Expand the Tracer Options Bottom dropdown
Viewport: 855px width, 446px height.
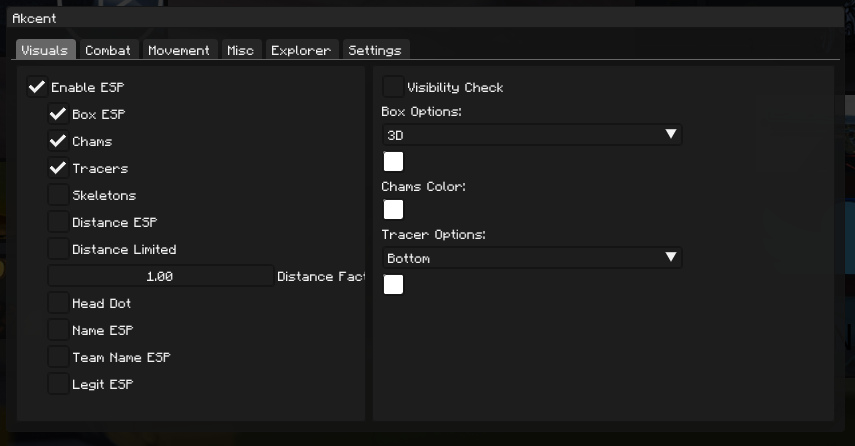(x=531, y=258)
